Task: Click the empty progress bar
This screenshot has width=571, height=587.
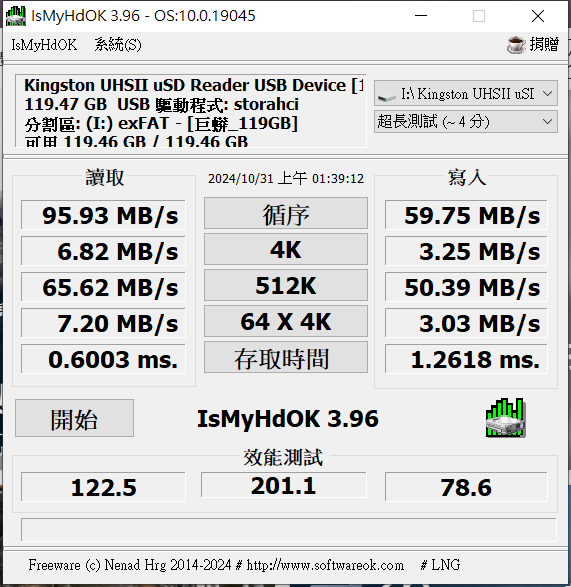Action: coord(289,530)
